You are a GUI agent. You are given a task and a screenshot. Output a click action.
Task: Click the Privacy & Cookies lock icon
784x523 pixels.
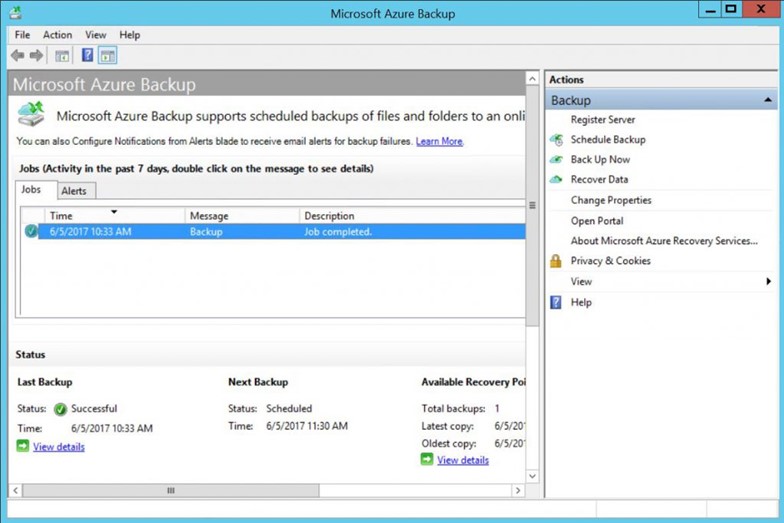556,261
